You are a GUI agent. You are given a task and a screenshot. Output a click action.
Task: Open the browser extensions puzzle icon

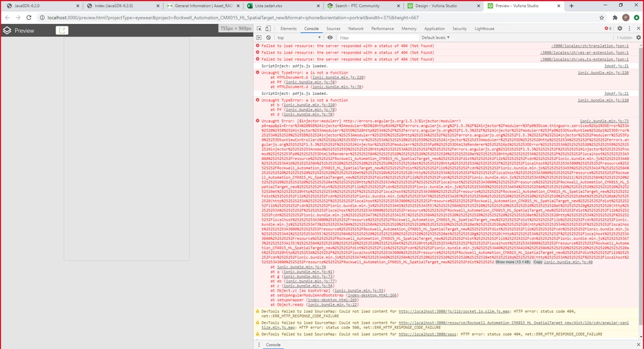[x=615, y=17]
